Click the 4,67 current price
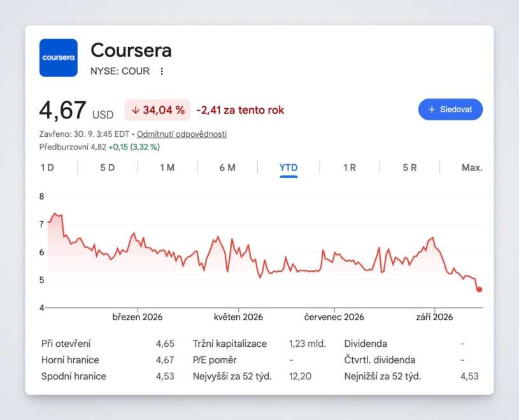Screen dimensions: 519x420 [62, 110]
